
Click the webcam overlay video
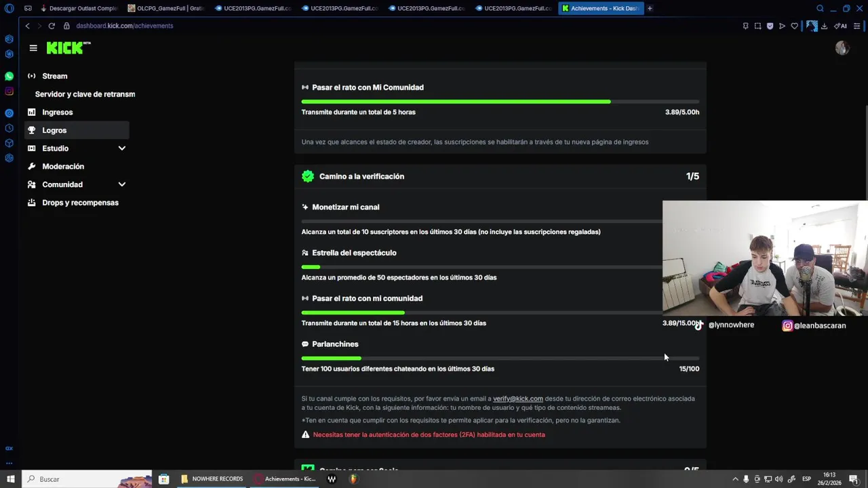pyautogui.click(x=765, y=258)
